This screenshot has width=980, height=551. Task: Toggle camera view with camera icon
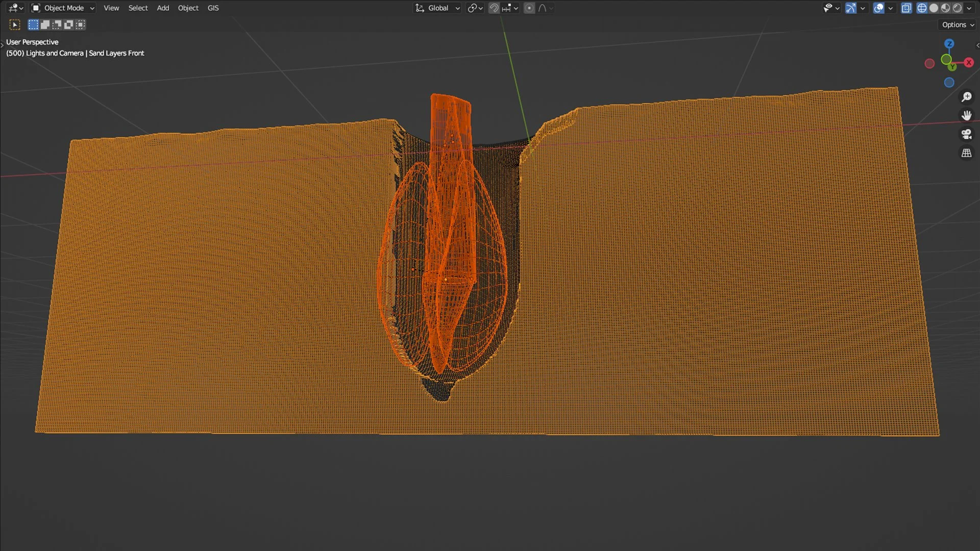pos(966,134)
